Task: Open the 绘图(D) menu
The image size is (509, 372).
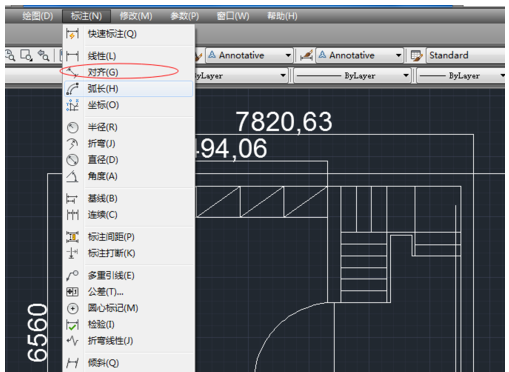Action: click(38, 16)
